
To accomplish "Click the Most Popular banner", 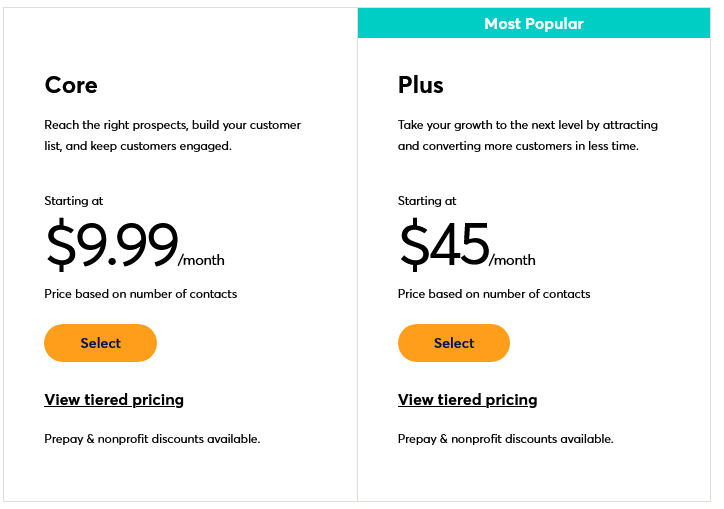I will click(534, 23).
